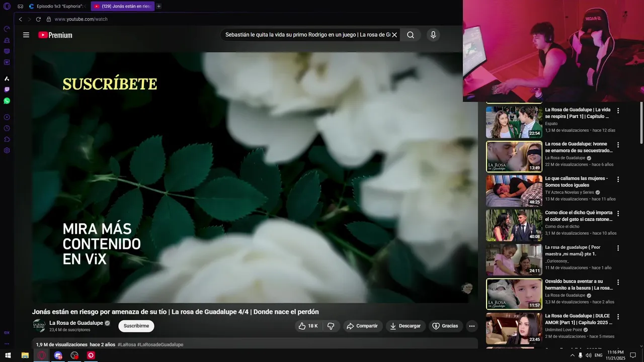
Task: Open the Ivonne se enamora video thumbnail
Action: click(514, 156)
